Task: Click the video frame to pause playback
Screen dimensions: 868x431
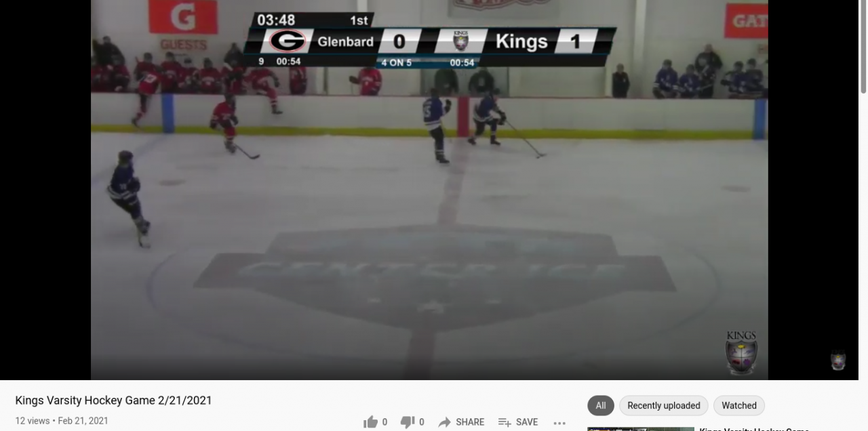Action: pyautogui.click(x=429, y=190)
